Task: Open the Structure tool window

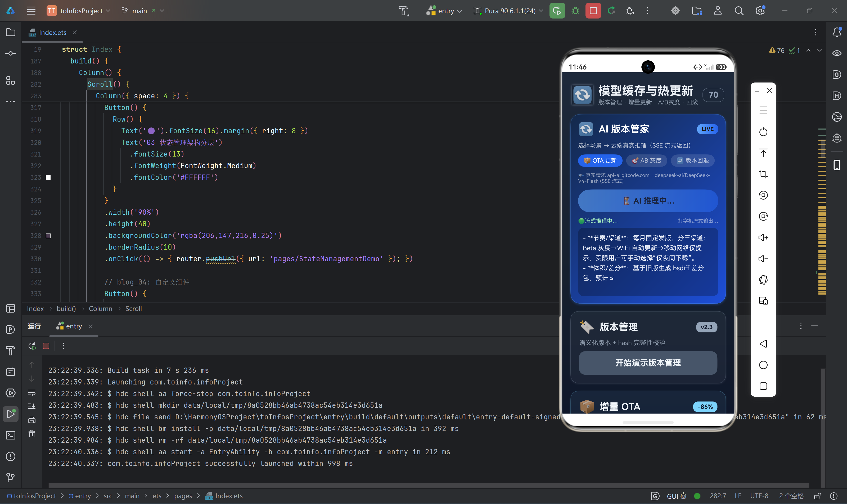Action: [x=11, y=80]
